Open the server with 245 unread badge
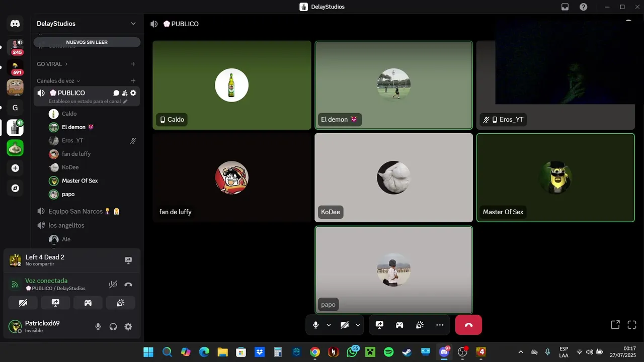Screen dimensions: 644x362 pyautogui.click(x=15, y=47)
